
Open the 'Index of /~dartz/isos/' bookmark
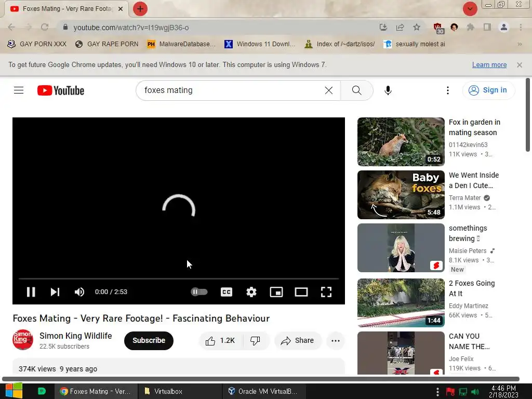tap(340, 44)
